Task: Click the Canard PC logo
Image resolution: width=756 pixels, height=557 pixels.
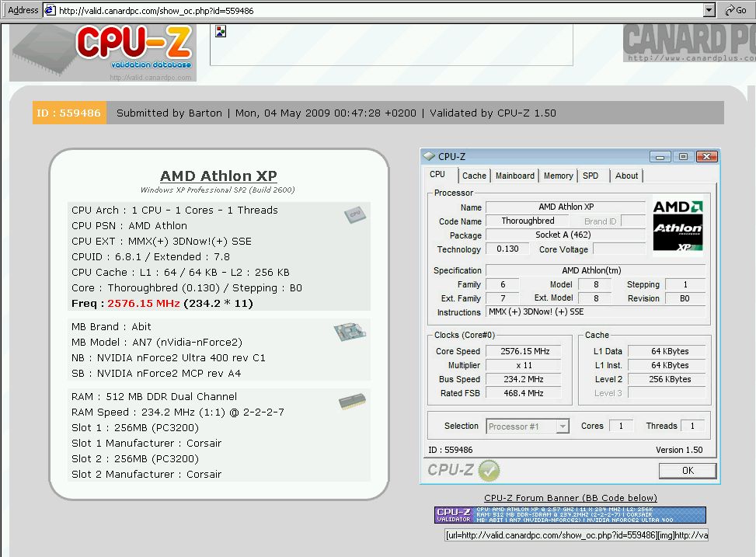Action: (x=689, y=44)
